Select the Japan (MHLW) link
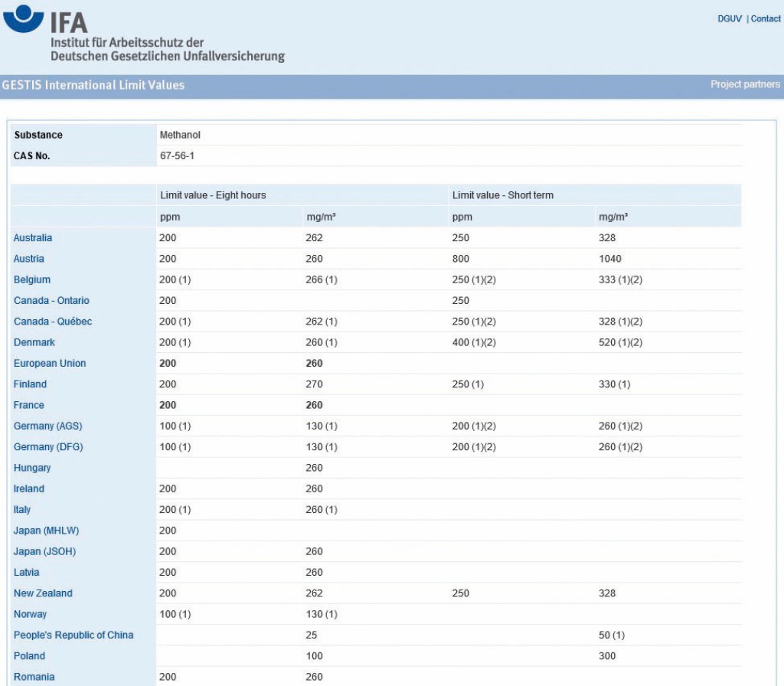The width and height of the screenshot is (784, 686). coord(47,531)
